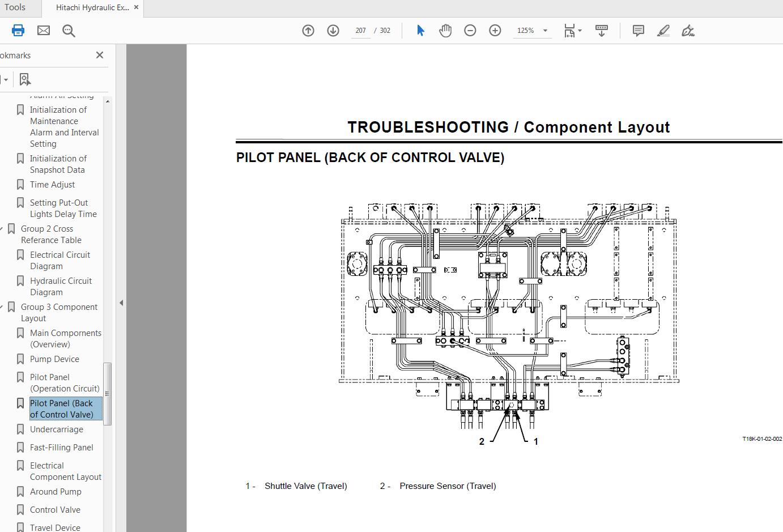Click the page number field 207
This screenshot has height=532, width=783.
(360, 31)
